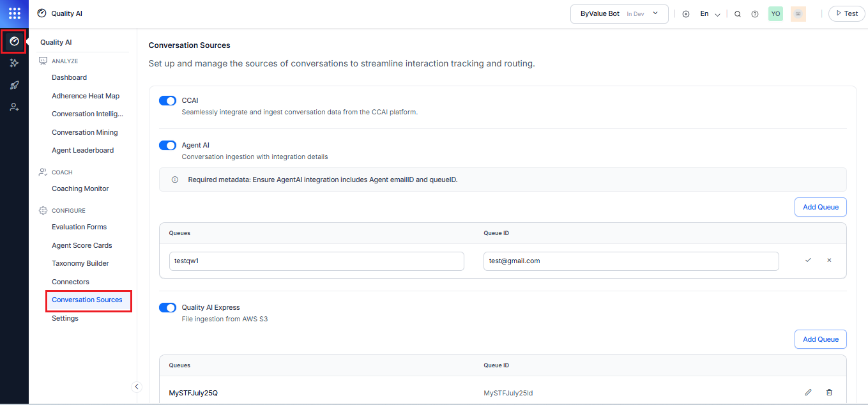Open the ByValue Bot selector dropdown
The width and height of the screenshot is (868, 405).
tap(618, 14)
